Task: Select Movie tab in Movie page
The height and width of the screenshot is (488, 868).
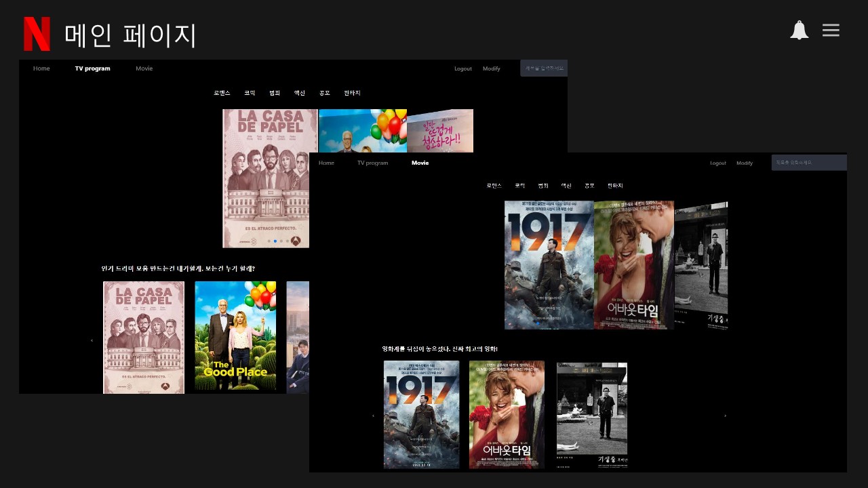Action: point(420,163)
